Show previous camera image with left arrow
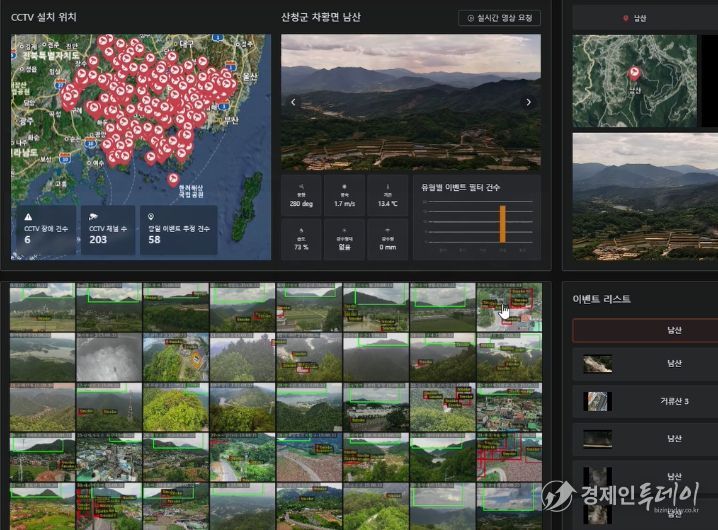 [292, 102]
